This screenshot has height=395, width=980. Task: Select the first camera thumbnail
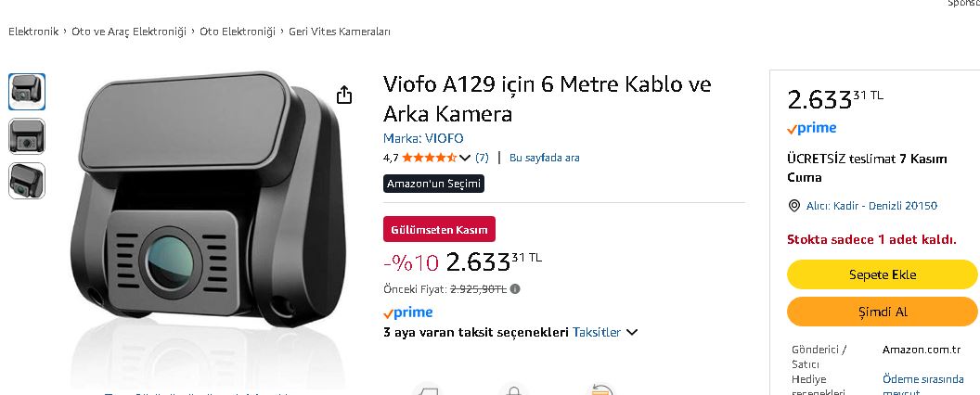coord(27,92)
